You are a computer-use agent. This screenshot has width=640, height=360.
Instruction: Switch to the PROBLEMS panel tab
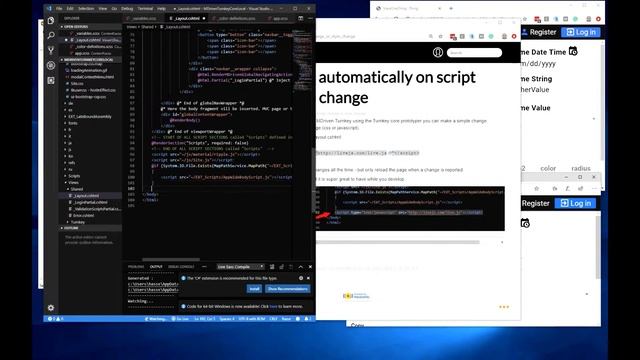pos(136,267)
